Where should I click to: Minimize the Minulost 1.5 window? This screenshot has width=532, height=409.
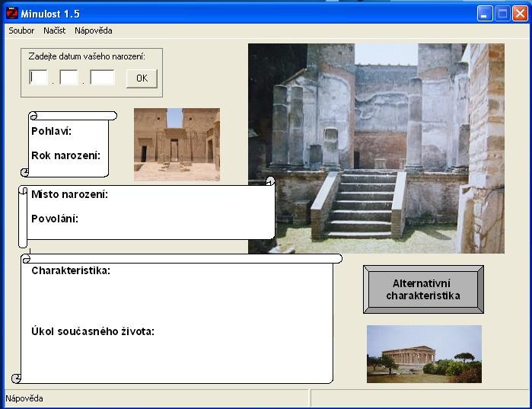click(485, 14)
